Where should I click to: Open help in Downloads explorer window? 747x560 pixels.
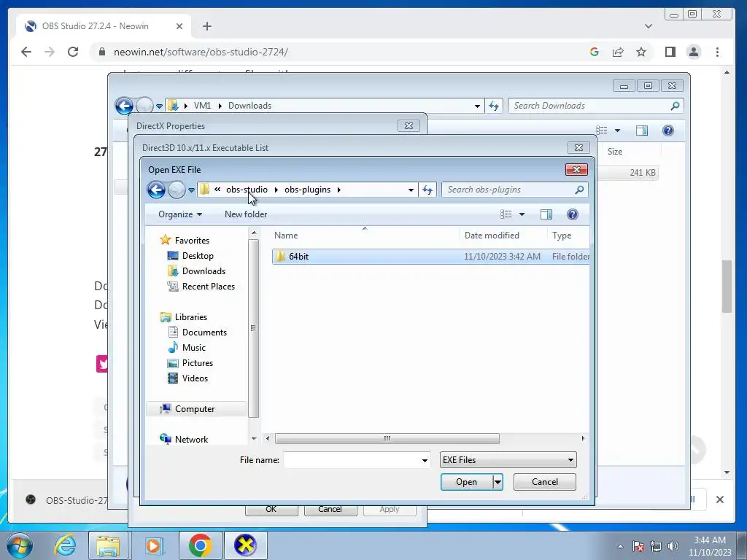(x=668, y=131)
